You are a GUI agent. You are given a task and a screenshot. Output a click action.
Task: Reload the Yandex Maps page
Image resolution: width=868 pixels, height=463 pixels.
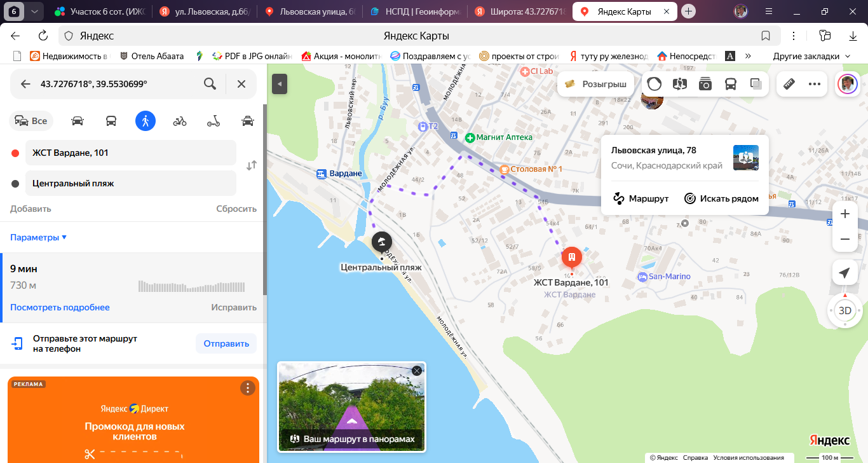(x=43, y=36)
